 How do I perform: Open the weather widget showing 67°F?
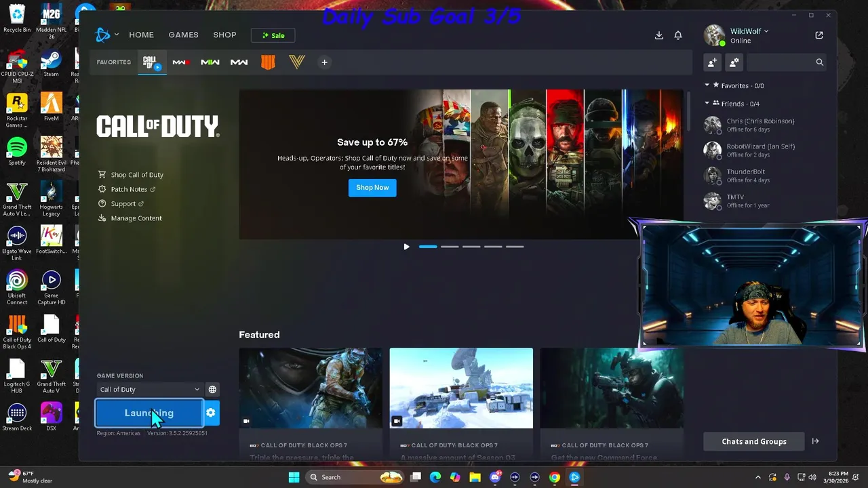coord(30,477)
